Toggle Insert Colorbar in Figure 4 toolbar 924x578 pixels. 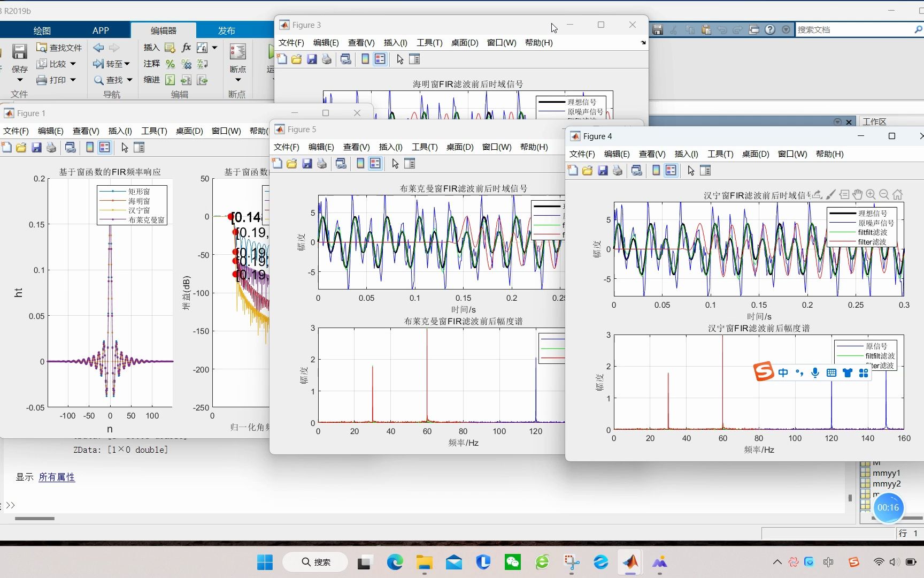[x=656, y=171]
